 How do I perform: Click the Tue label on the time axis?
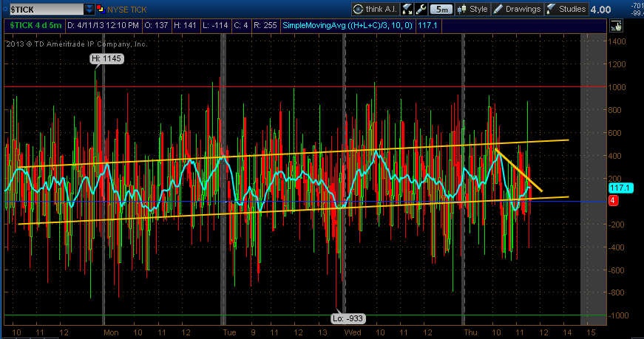pyautogui.click(x=230, y=332)
